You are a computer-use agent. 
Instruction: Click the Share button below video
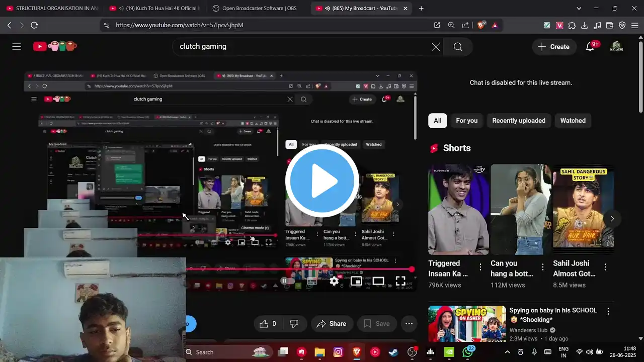pos(332,324)
